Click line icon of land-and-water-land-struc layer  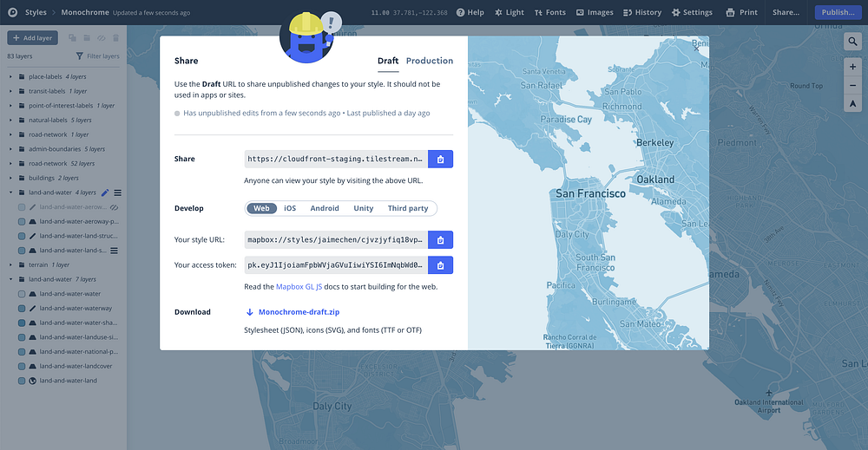click(x=33, y=236)
